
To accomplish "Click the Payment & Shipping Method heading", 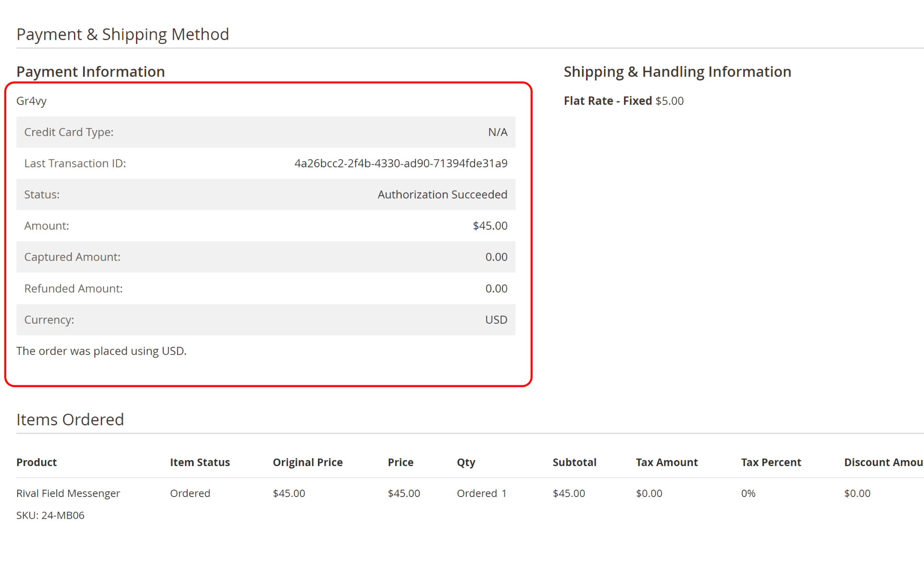I will click(x=122, y=34).
